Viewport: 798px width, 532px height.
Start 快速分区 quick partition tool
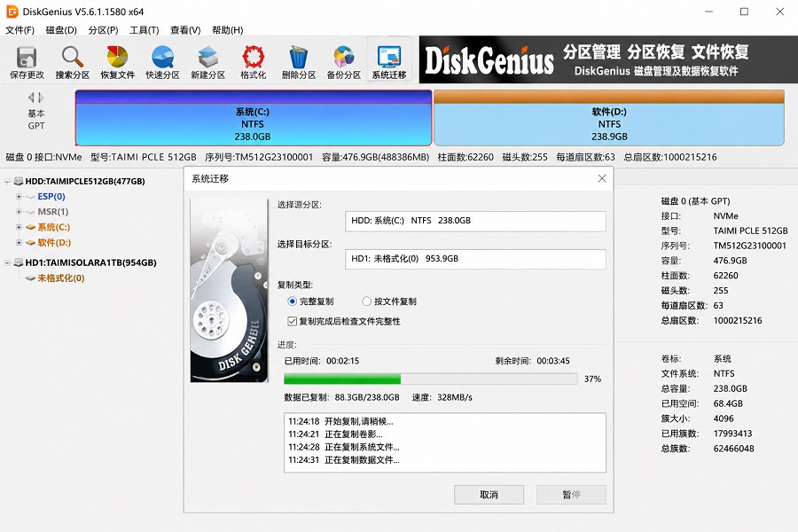(163, 62)
